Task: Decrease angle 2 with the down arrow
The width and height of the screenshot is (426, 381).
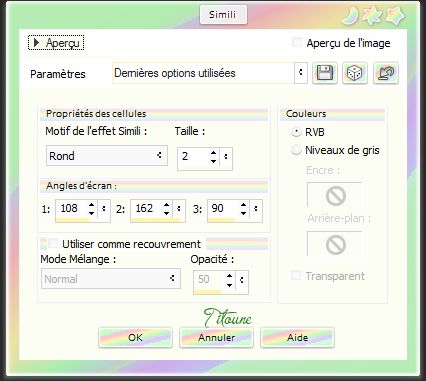Action: (x=167, y=213)
